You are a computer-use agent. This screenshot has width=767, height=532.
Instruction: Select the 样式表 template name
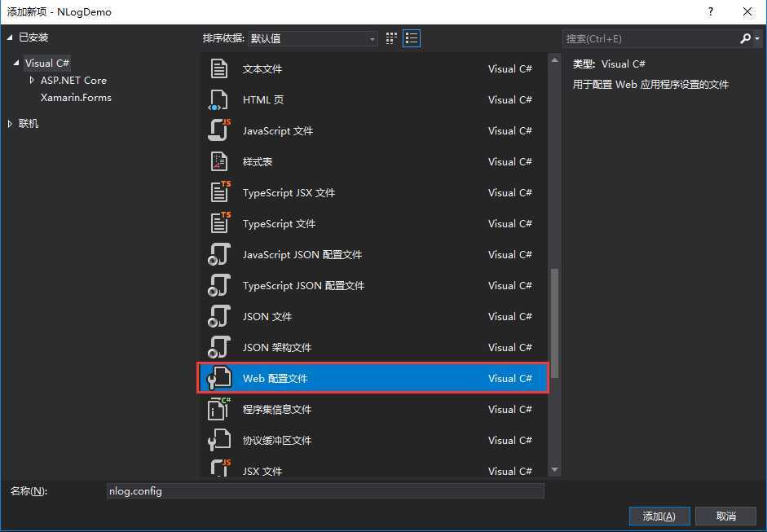click(258, 162)
